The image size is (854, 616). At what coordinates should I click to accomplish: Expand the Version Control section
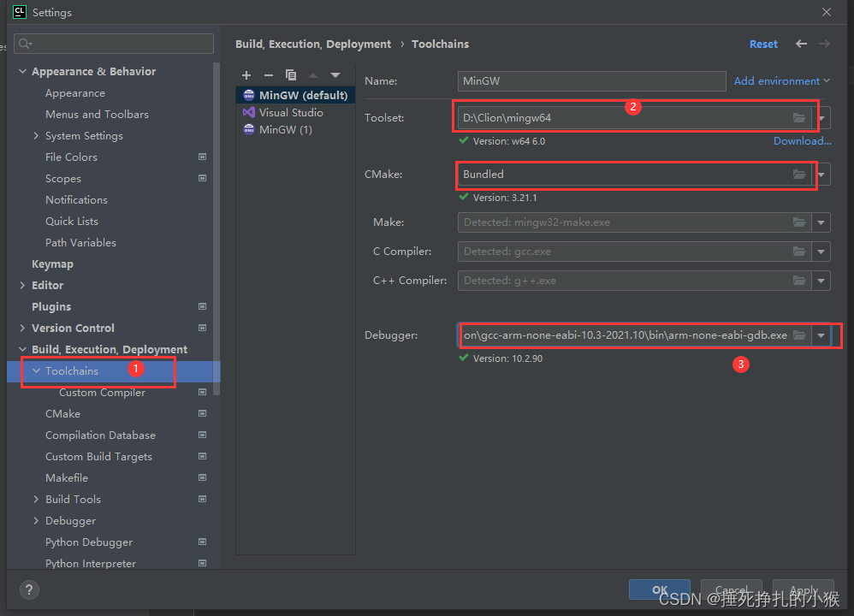pyautogui.click(x=22, y=328)
